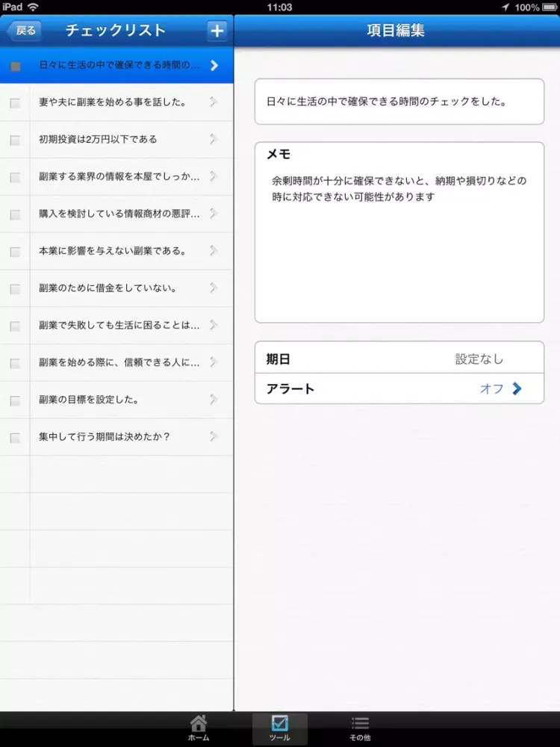Image resolution: width=560 pixels, height=747 pixels.
Task: Tap the location services arrow icon
Action: [x=505, y=7]
